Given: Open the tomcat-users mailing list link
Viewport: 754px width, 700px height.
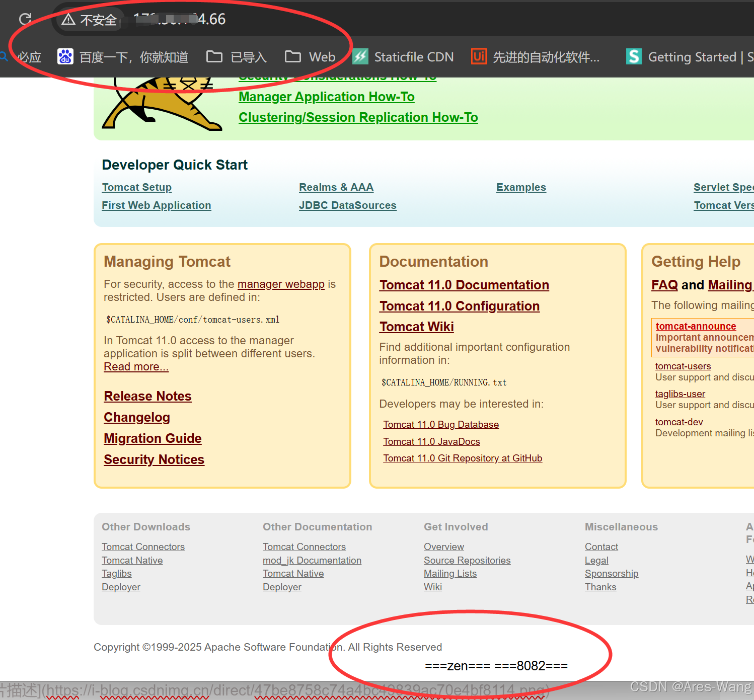Looking at the screenshot, I should 683,366.
